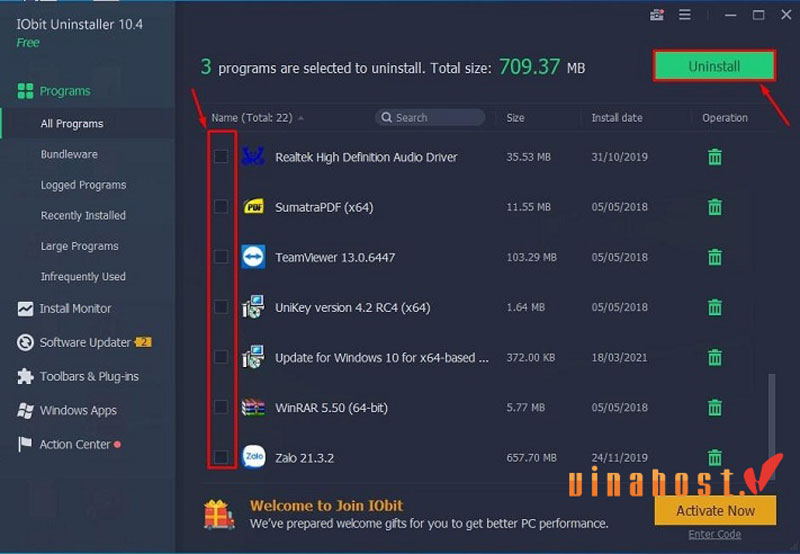
Task: Open Logged Programs category
Action: coord(83,185)
